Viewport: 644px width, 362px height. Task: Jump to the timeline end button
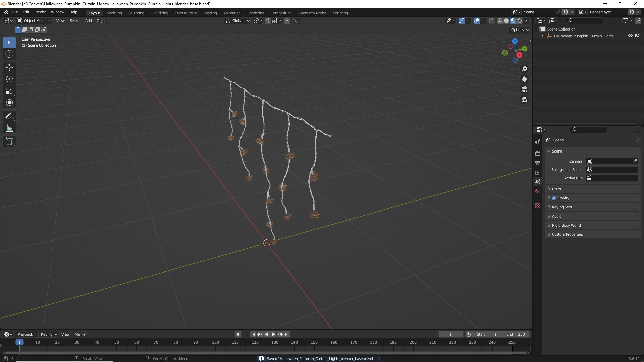click(287, 334)
